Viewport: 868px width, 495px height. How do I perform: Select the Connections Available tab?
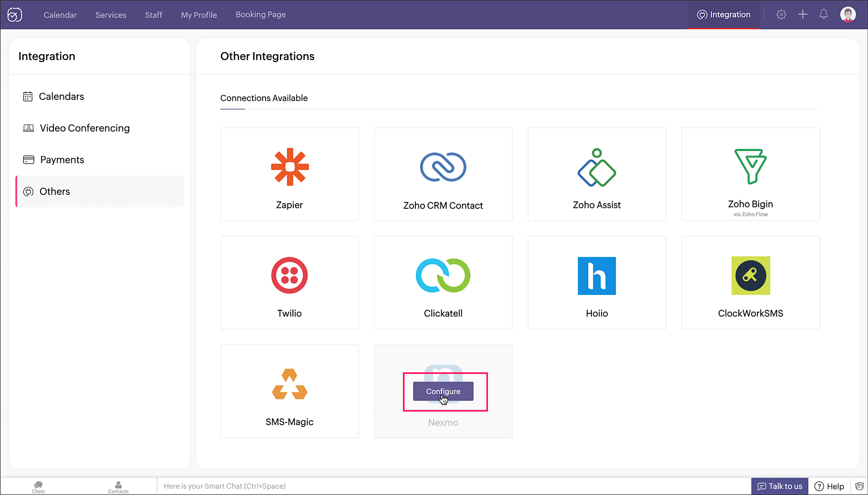(x=264, y=98)
